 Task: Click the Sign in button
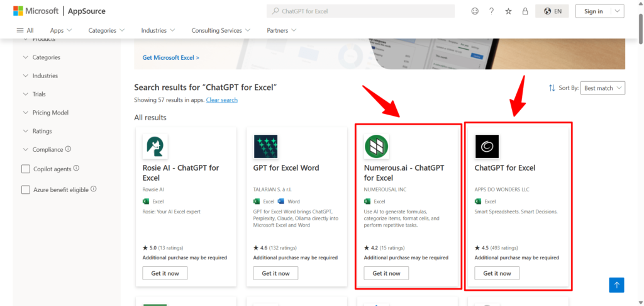(594, 11)
